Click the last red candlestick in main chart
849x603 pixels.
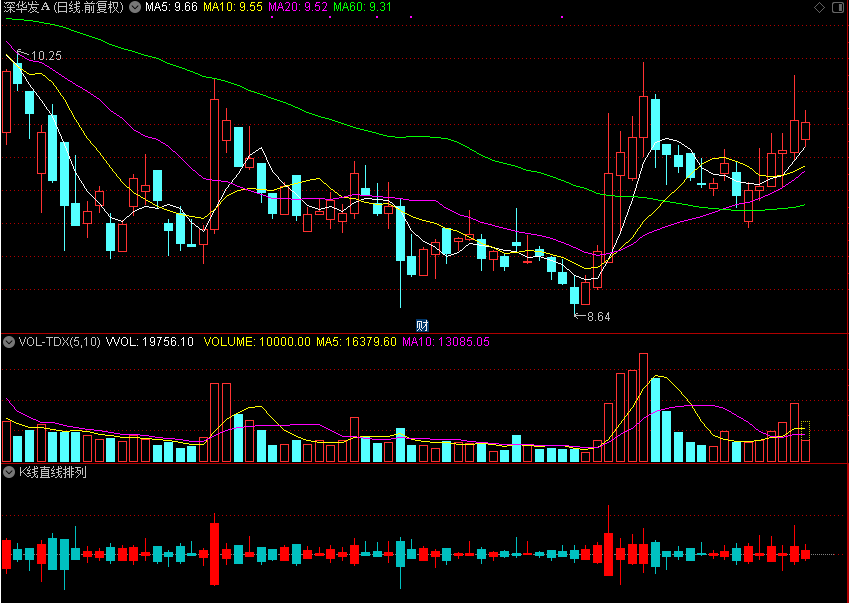click(805, 131)
